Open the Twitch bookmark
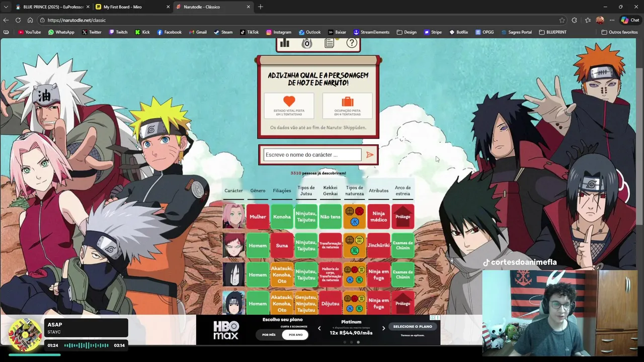This screenshot has width=644, height=362. [118, 32]
